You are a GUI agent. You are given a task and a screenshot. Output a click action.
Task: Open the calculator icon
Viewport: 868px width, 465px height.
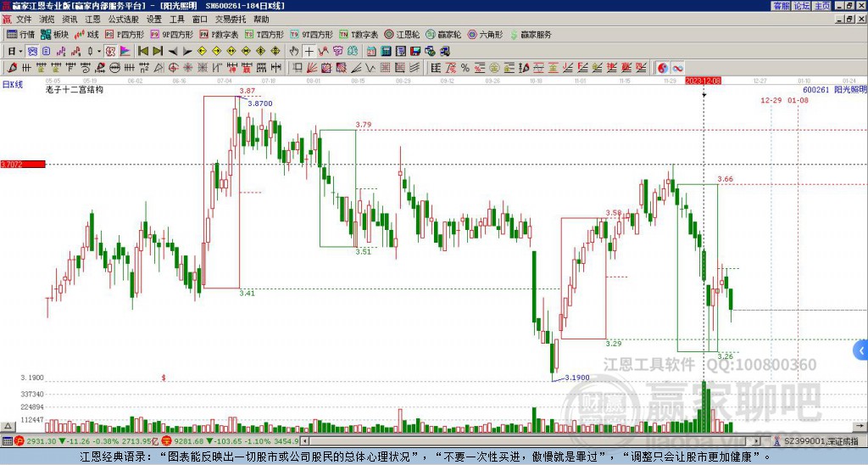387,52
